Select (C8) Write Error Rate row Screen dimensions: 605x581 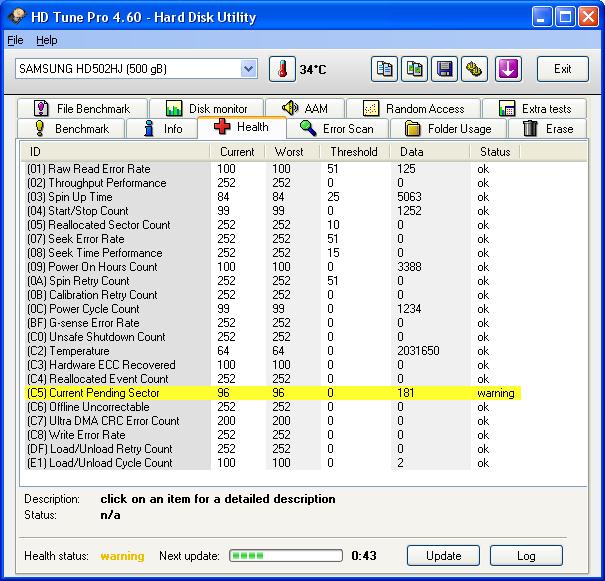[272, 435]
